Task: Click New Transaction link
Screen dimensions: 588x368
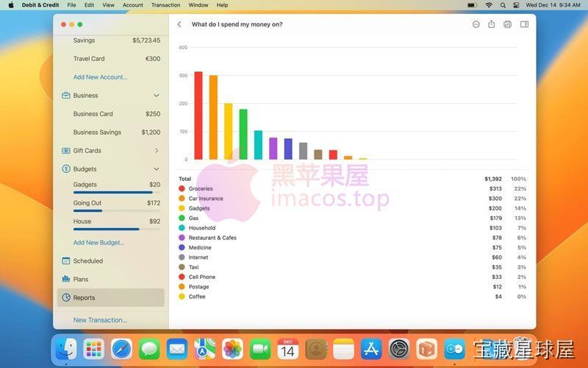Action: point(100,320)
